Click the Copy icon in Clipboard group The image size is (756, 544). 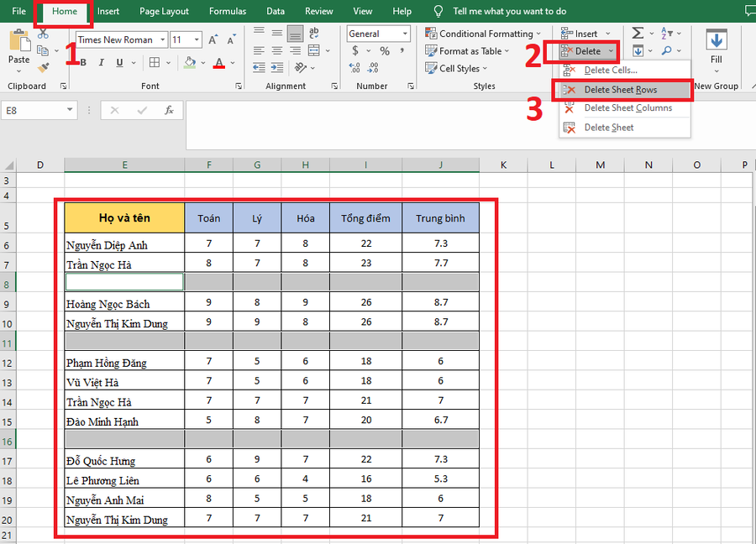coord(43,50)
